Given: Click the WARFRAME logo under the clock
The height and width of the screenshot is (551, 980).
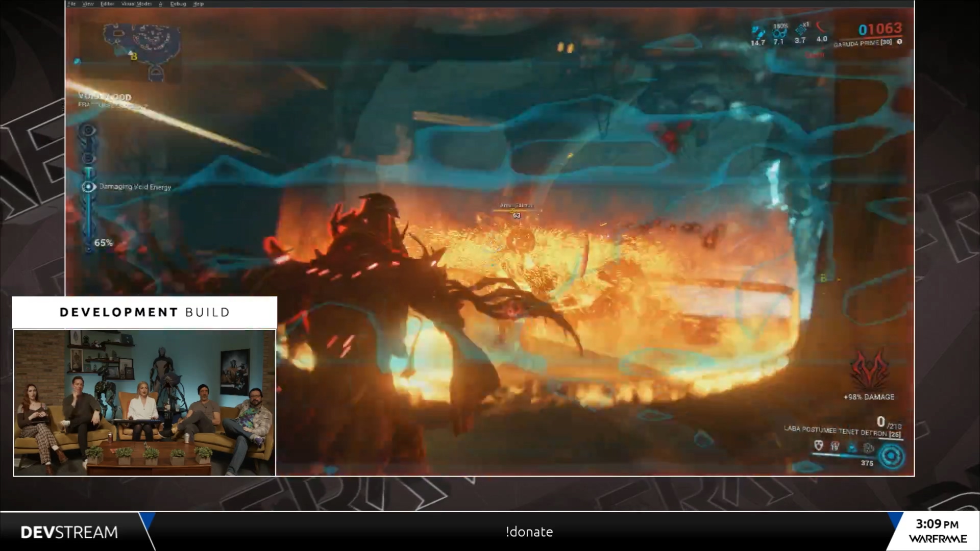Looking at the screenshot, I should pyautogui.click(x=938, y=539).
